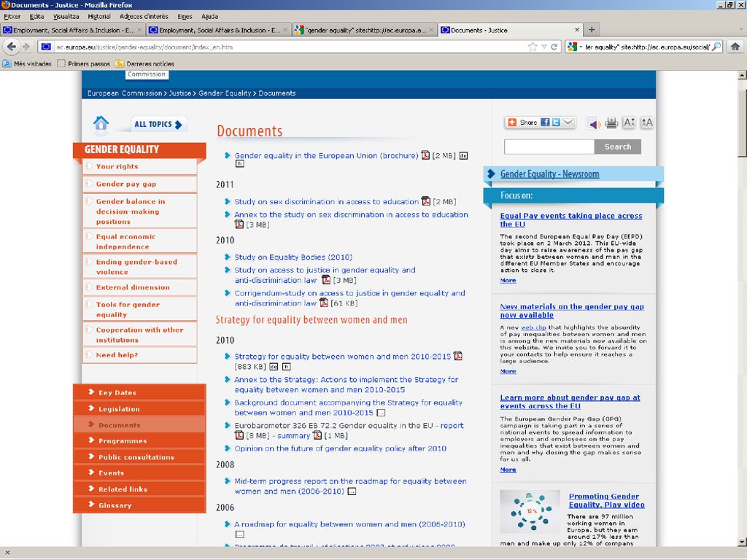Click the site search text field
Screen dimensions: 747x560
(x=549, y=147)
